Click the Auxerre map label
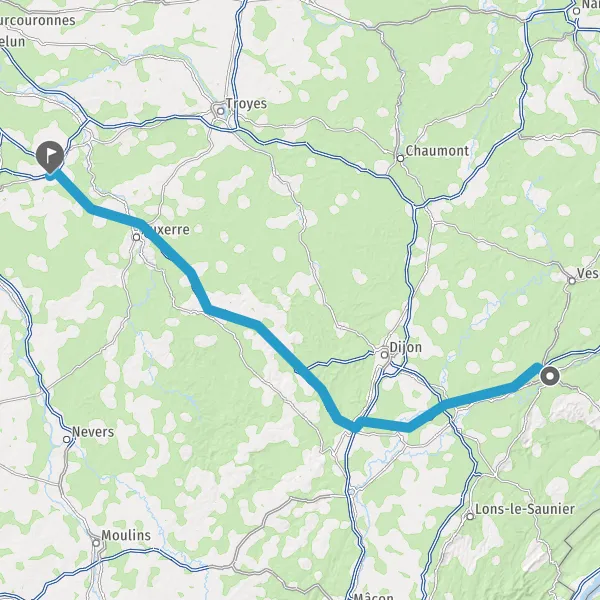Viewport: 600px width, 600px height. coord(165,230)
